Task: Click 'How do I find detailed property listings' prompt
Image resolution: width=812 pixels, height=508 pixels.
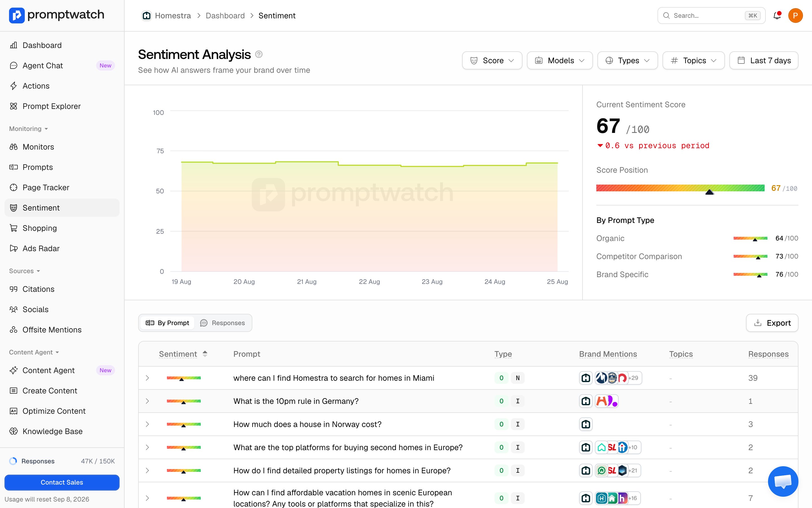Action: click(342, 470)
